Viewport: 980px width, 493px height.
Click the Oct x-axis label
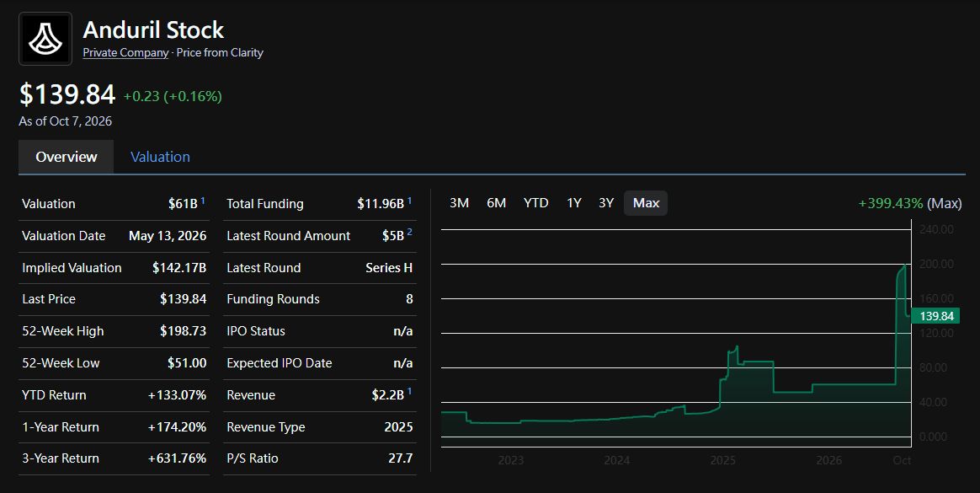pyautogui.click(x=902, y=460)
